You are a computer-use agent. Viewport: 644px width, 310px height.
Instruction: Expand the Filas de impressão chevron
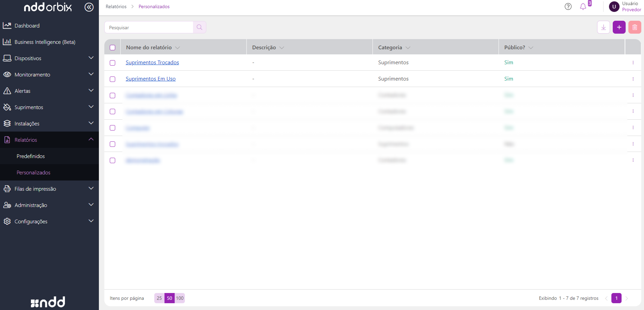tap(91, 188)
